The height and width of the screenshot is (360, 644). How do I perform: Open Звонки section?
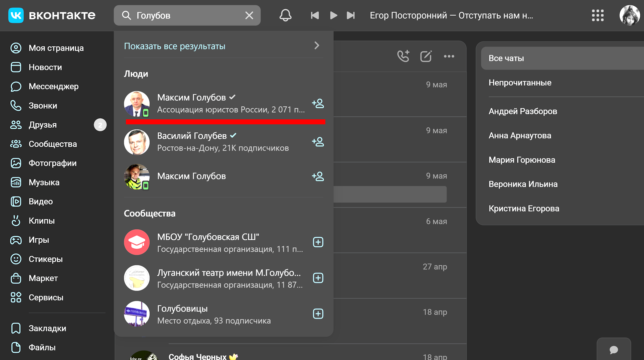click(x=43, y=106)
